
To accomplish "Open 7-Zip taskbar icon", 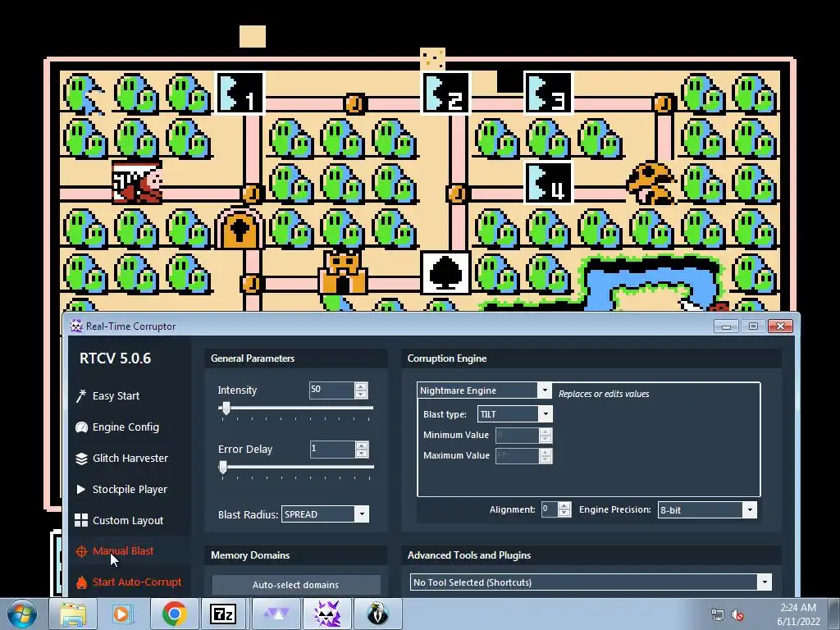I will click(x=223, y=614).
